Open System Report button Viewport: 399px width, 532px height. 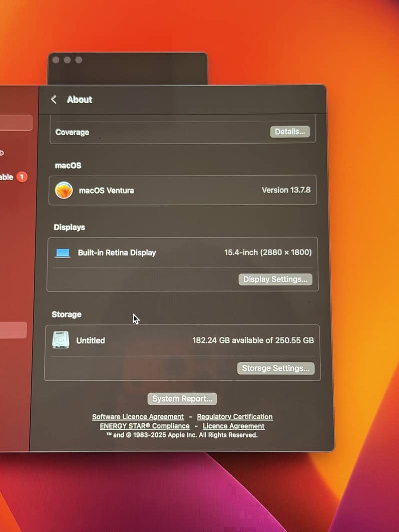pos(182,399)
